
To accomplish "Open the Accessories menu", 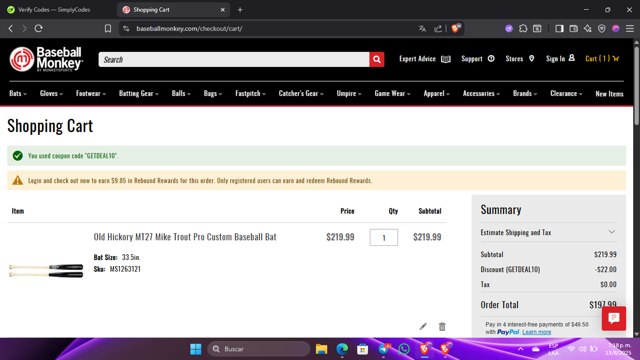I will (481, 93).
